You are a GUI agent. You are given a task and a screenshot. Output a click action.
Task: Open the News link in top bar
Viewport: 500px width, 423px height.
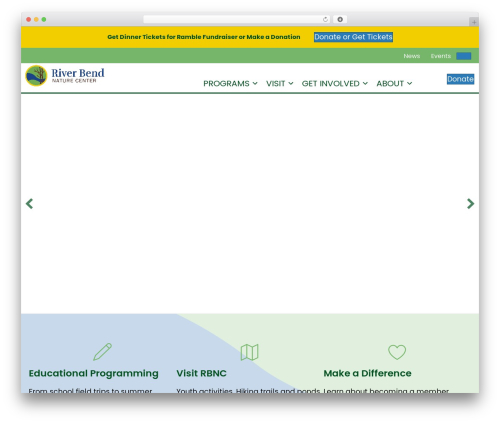point(412,56)
